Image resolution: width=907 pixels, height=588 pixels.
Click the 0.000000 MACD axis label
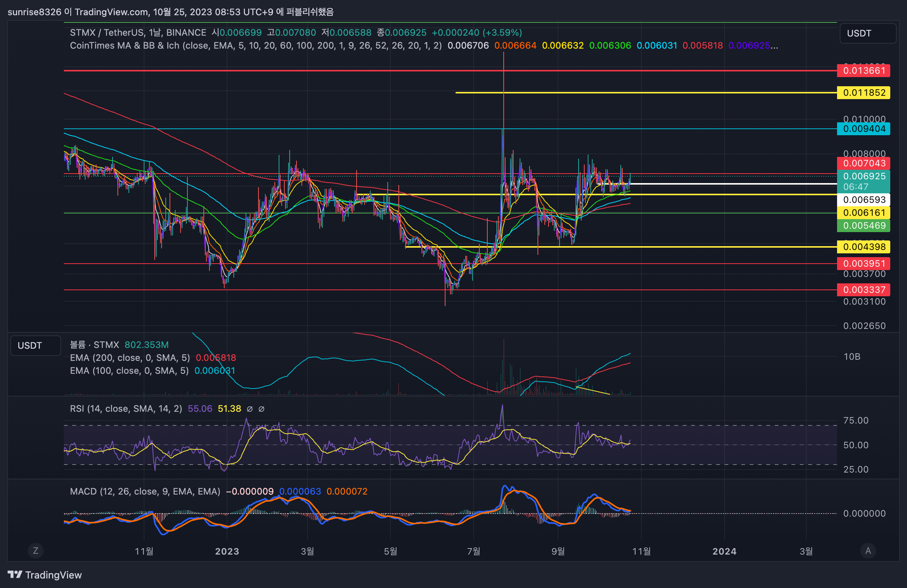coord(864,513)
